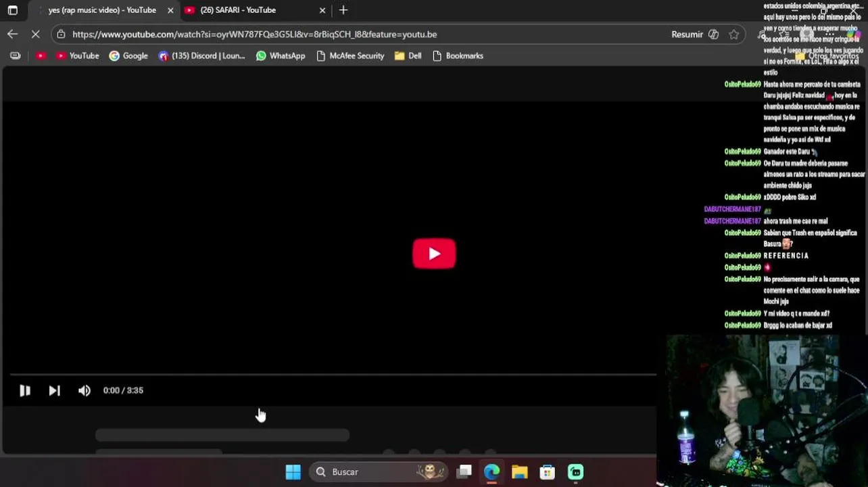
Task: Click chat message 'Ganador este Daru'
Action: tap(787, 152)
